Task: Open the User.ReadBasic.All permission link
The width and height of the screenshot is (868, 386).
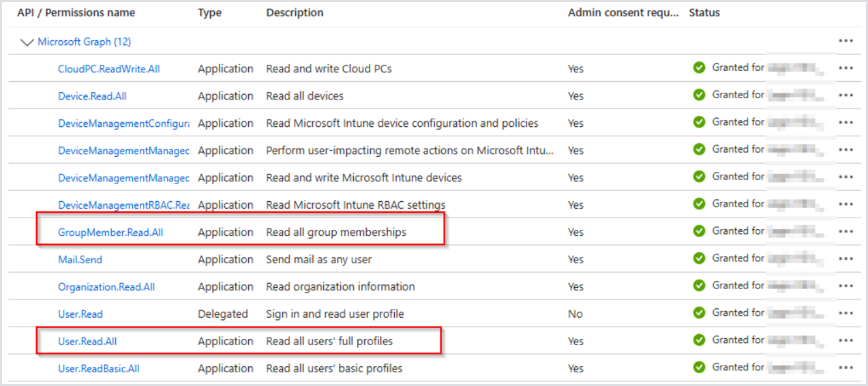Action: point(99,369)
